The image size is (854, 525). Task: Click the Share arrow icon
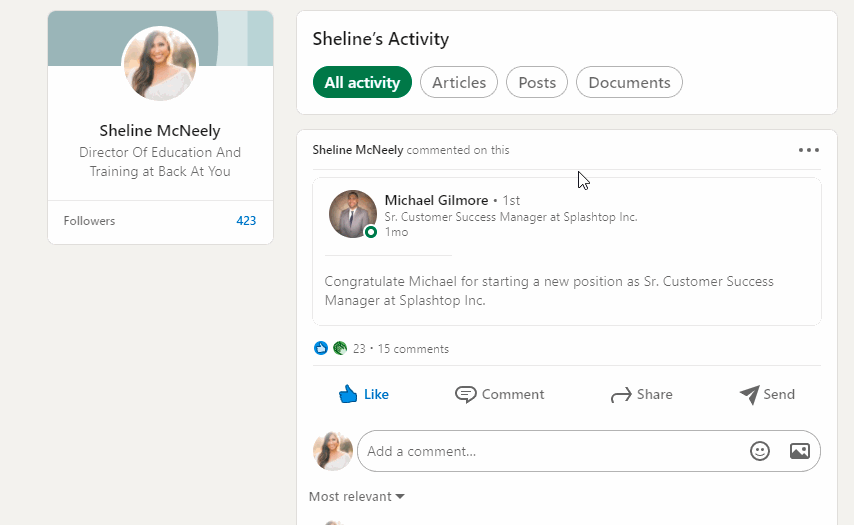(621, 395)
